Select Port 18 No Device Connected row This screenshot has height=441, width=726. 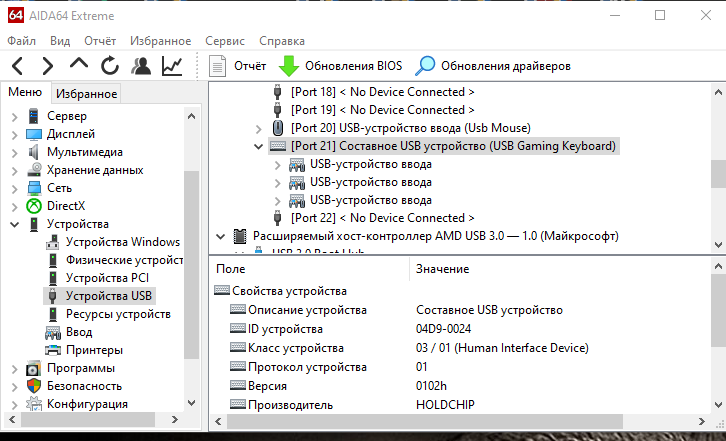(x=382, y=92)
